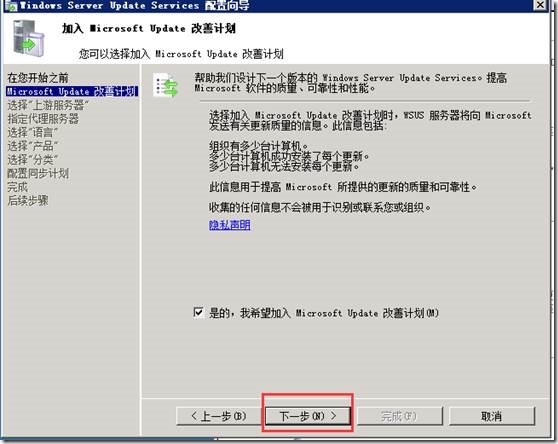The height and width of the screenshot is (444, 558).
Task: Select the 完成 step in sidebar
Action: [x=17, y=187]
